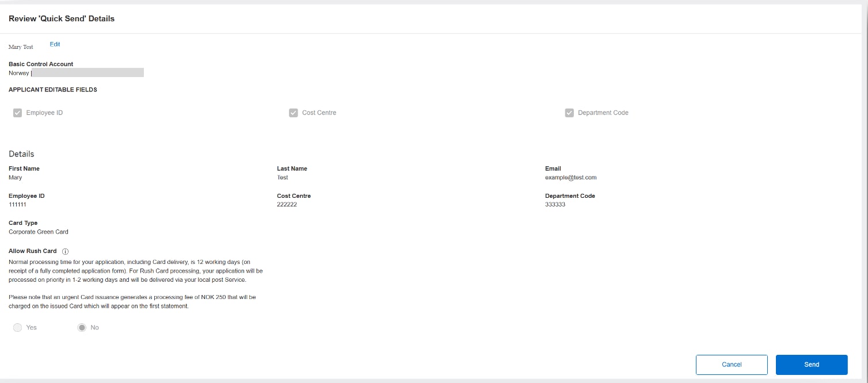
Task: Toggle the Employee ID checkbox
Action: point(17,113)
